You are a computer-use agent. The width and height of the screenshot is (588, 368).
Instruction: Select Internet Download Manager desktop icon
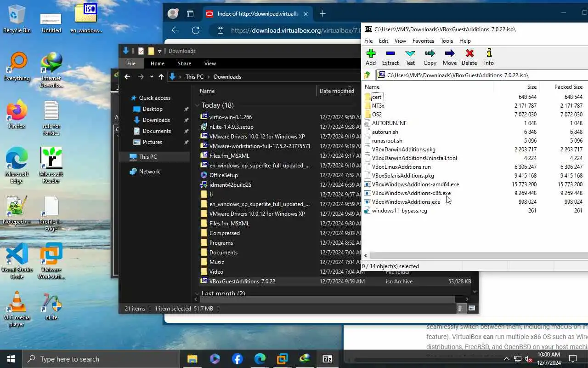[51, 70]
